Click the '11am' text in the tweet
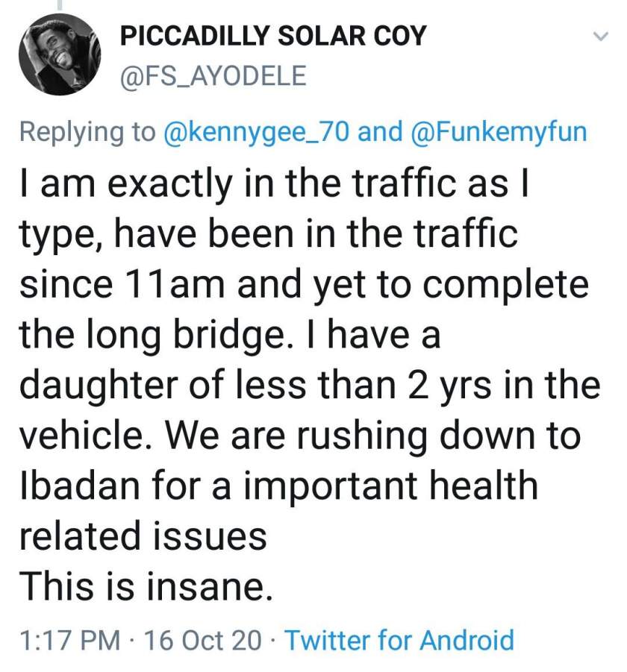627x672 pixels. point(175,285)
